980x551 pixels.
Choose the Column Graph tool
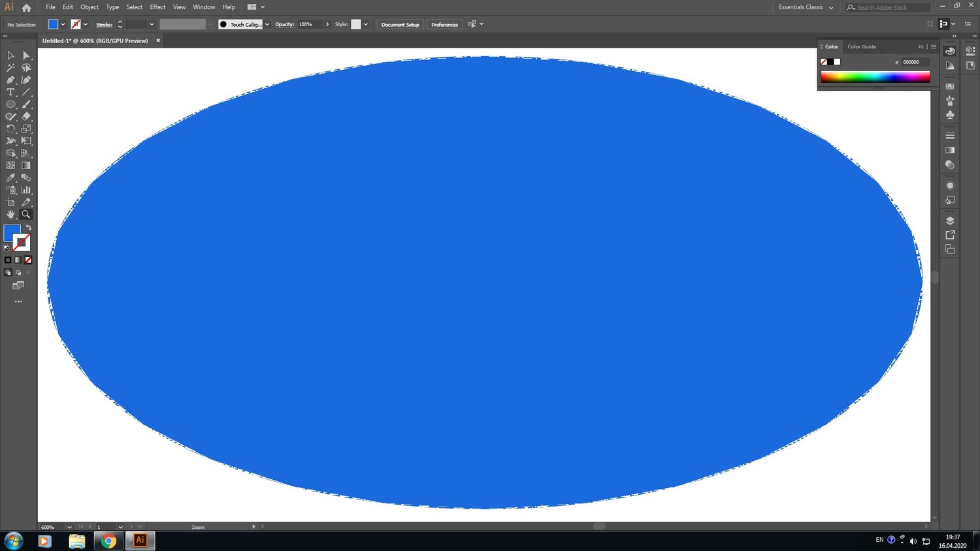pyautogui.click(x=26, y=190)
